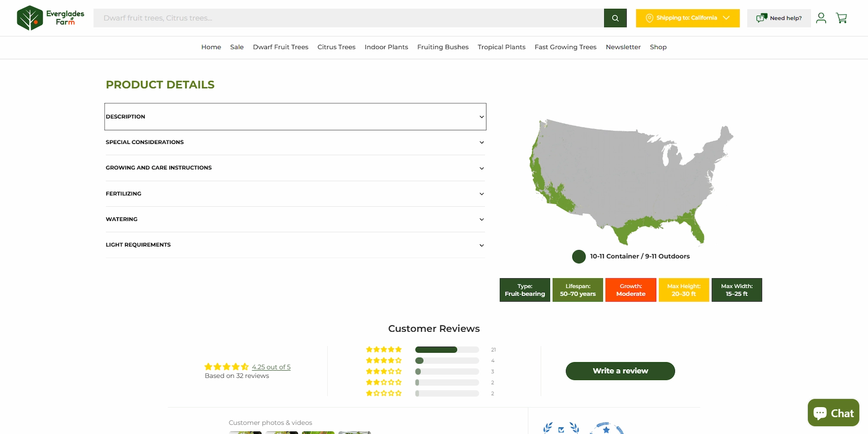Expand the Special Considerations section
This screenshot has width=868, height=434.
coord(295,142)
